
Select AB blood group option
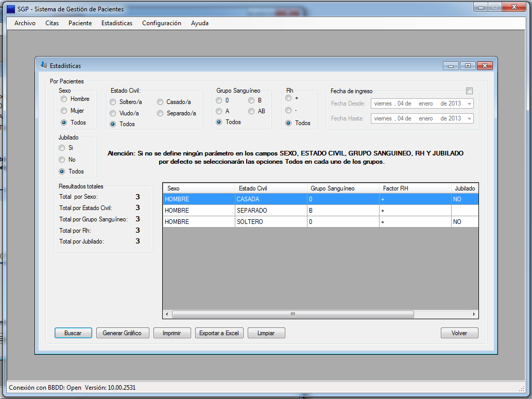[x=251, y=111]
